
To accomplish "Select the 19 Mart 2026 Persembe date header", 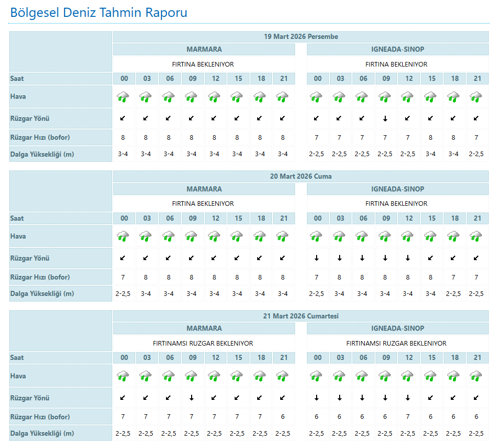I will pos(301,36).
